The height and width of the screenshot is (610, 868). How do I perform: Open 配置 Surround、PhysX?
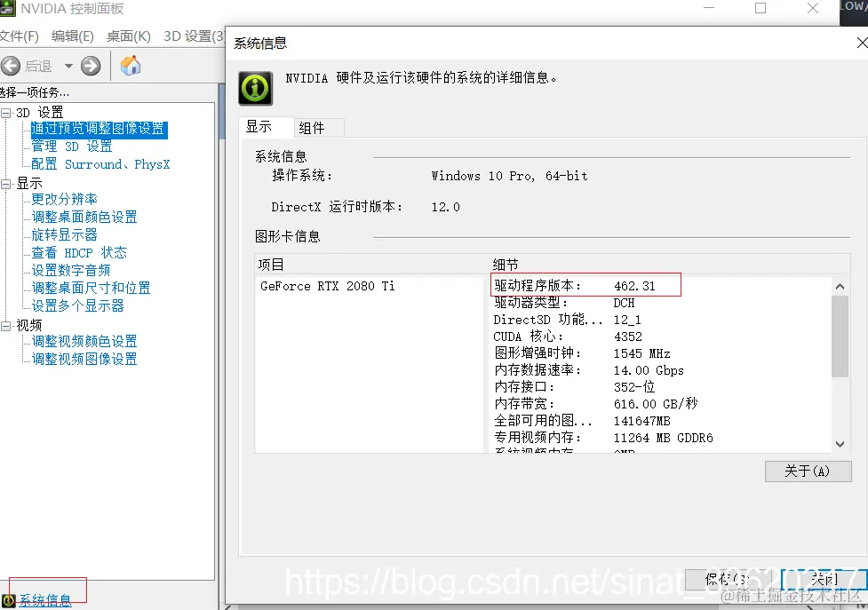[100, 164]
